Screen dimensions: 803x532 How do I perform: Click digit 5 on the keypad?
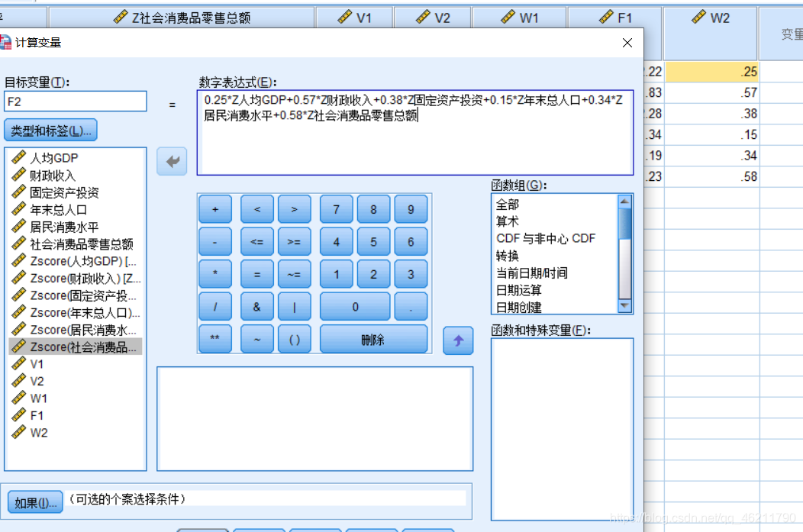pyautogui.click(x=373, y=242)
